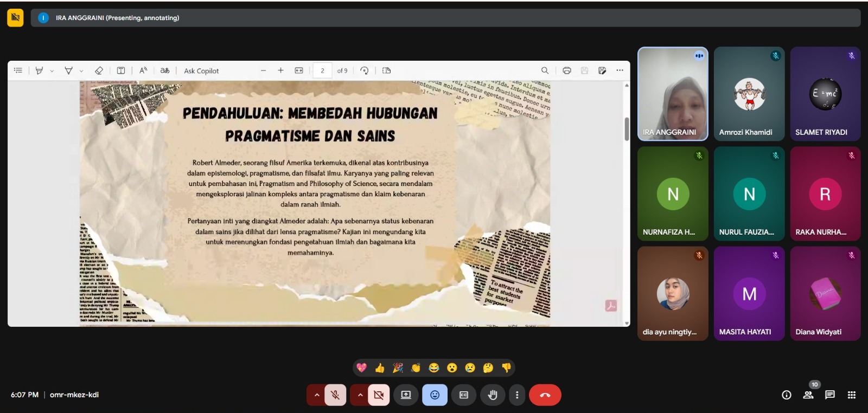Click the omr-mkez-kdi meeting code
The width and height of the screenshot is (868, 413).
(74, 395)
